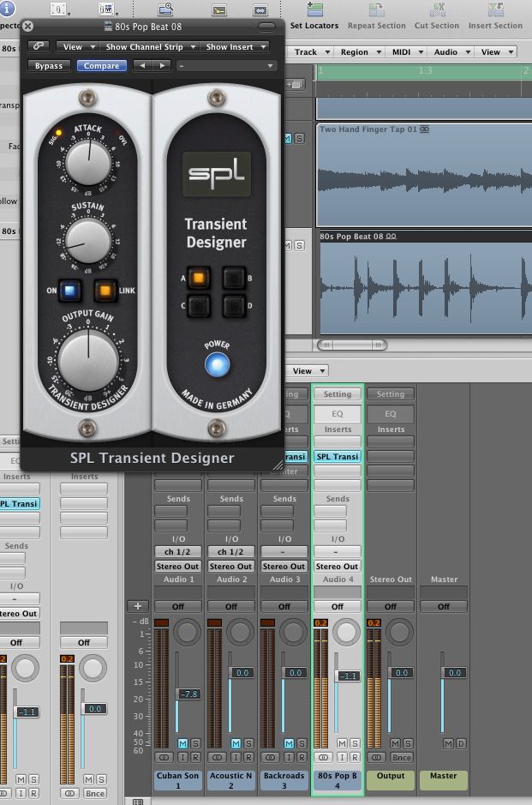Click the Repeat Section toolbar icon
This screenshot has width=532, height=805.
point(377,9)
